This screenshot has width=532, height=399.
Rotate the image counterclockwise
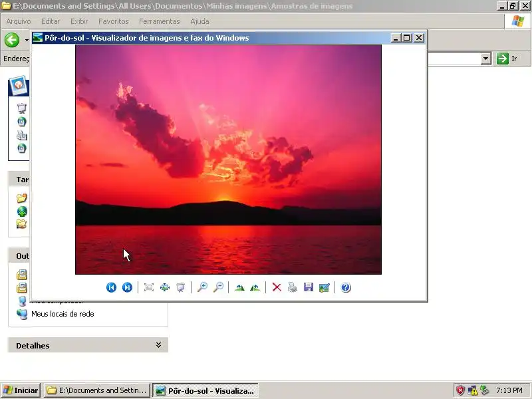(x=255, y=287)
